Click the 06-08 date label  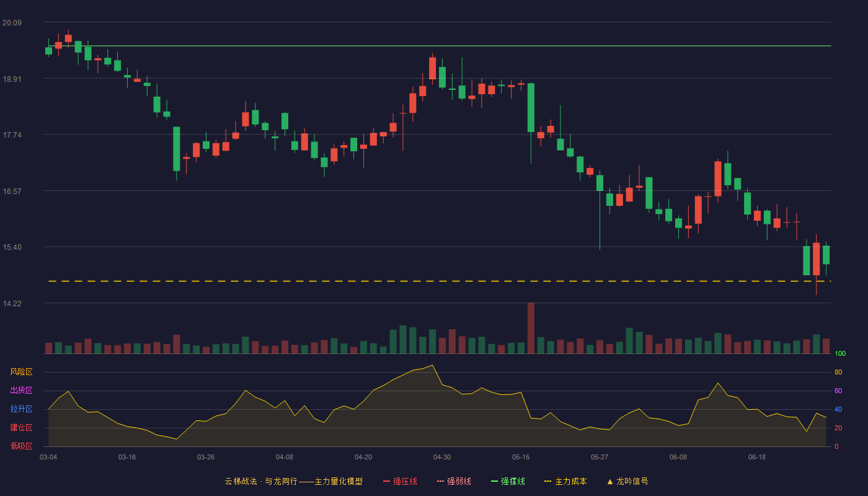click(x=678, y=457)
